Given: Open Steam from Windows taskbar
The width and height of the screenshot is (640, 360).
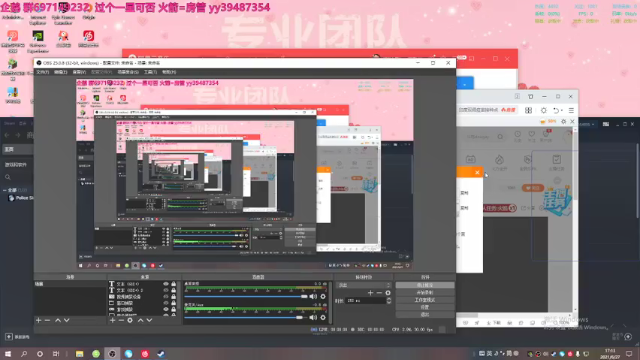Looking at the screenshot, I should coord(161,353).
